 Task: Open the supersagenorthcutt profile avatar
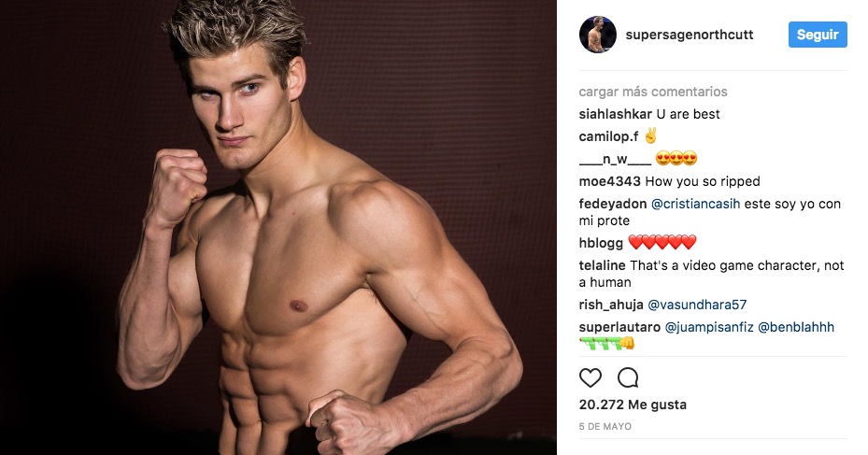point(598,35)
